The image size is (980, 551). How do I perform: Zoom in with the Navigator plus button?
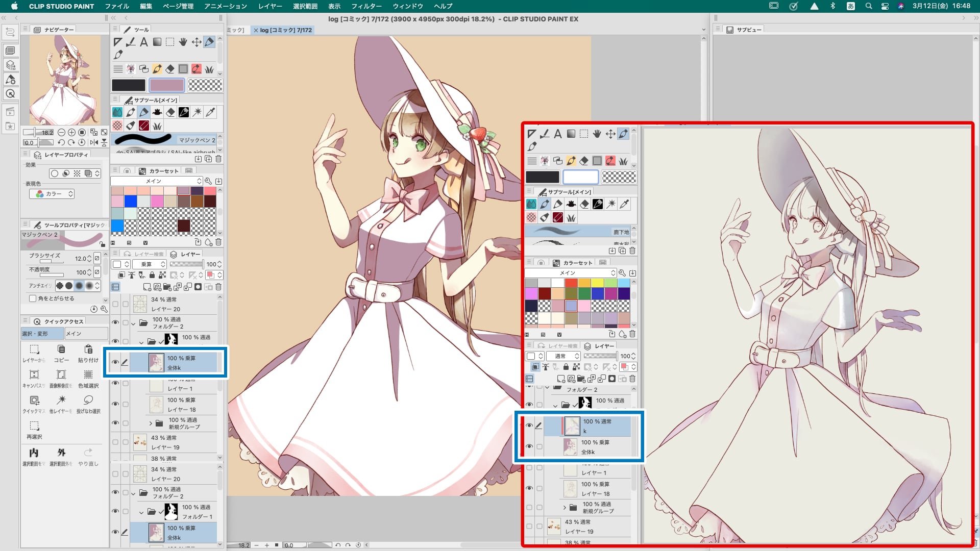pyautogui.click(x=71, y=132)
